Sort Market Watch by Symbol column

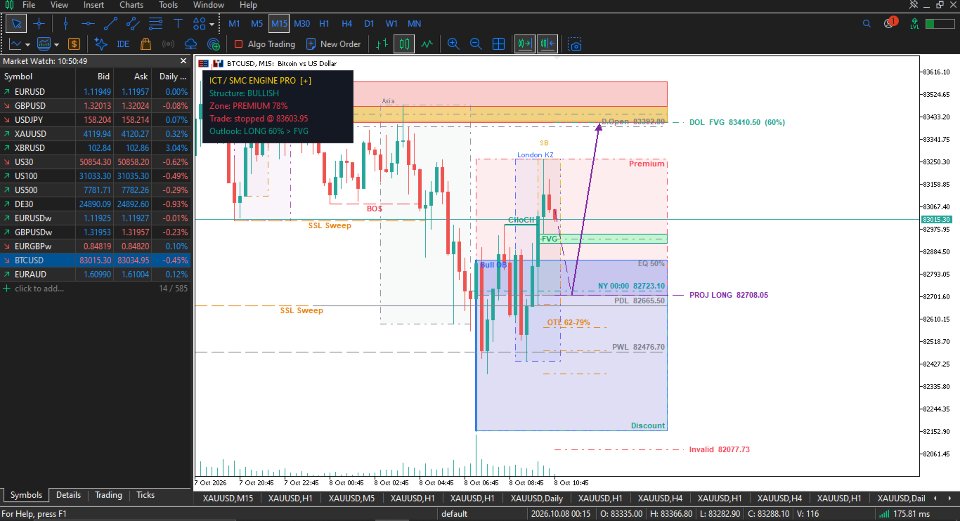pos(37,77)
